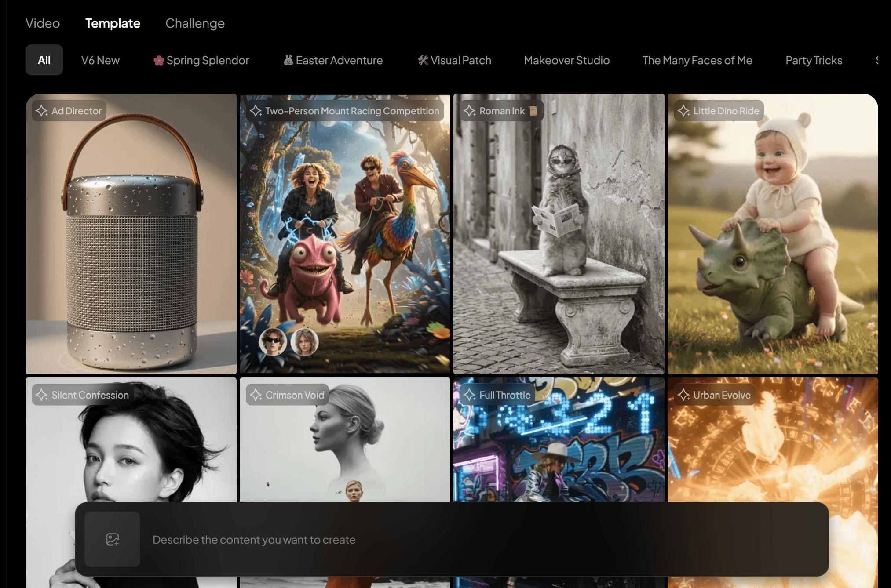Click sparkle icon on Silent Confession label

click(42, 395)
